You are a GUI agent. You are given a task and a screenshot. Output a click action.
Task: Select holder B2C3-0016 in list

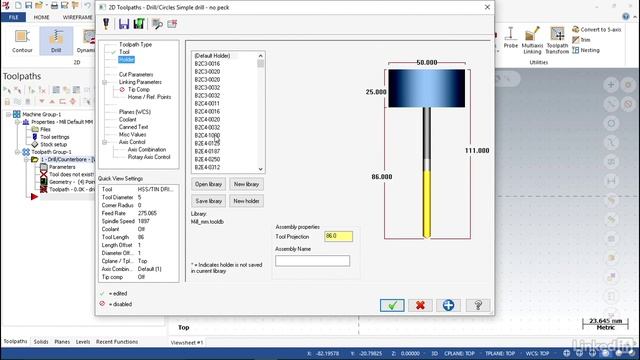[x=207, y=64]
